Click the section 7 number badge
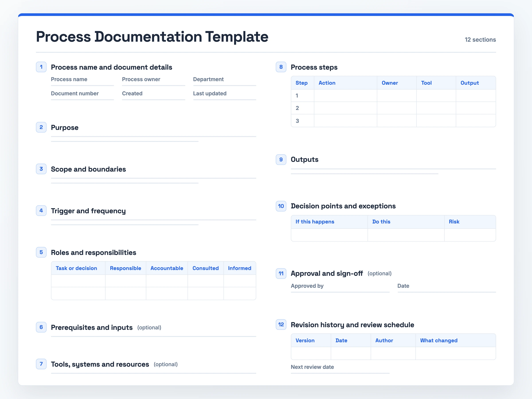Screen dimensions: 532x399 [41, 364]
